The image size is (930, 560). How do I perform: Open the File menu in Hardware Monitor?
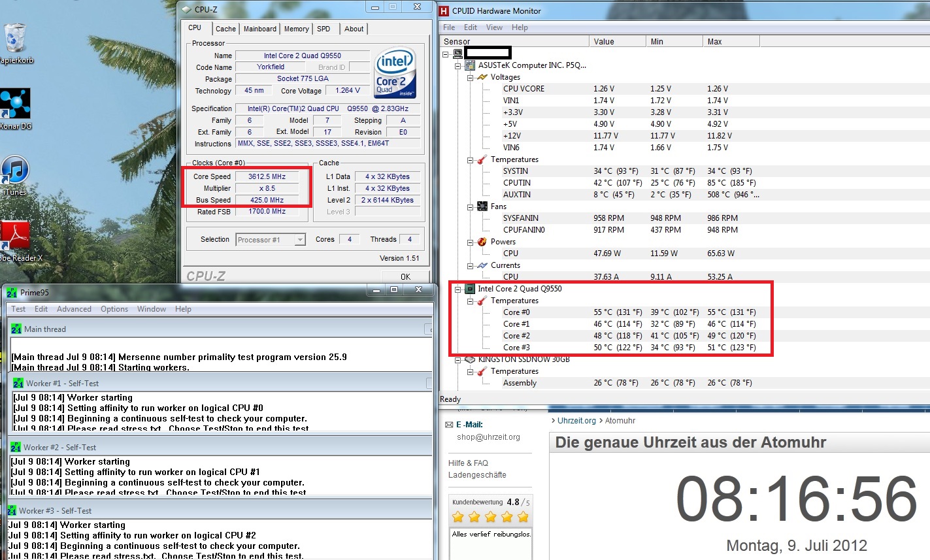pos(449,27)
